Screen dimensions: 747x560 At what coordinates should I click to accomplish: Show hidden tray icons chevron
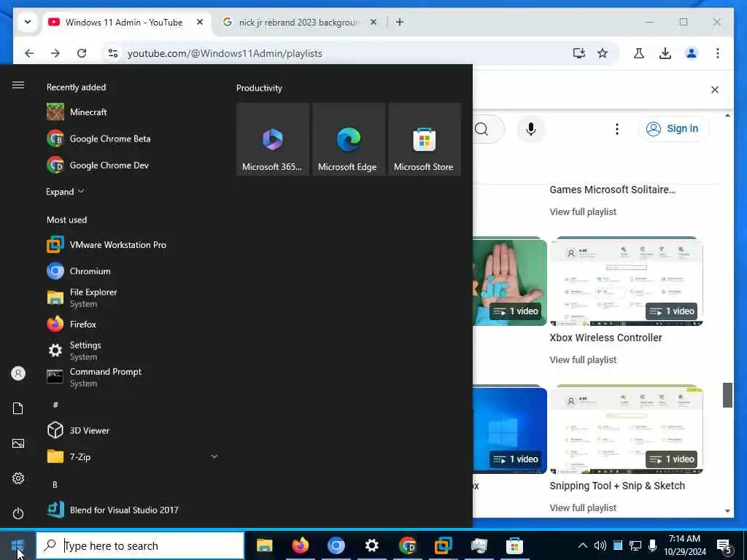(x=583, y=545)
